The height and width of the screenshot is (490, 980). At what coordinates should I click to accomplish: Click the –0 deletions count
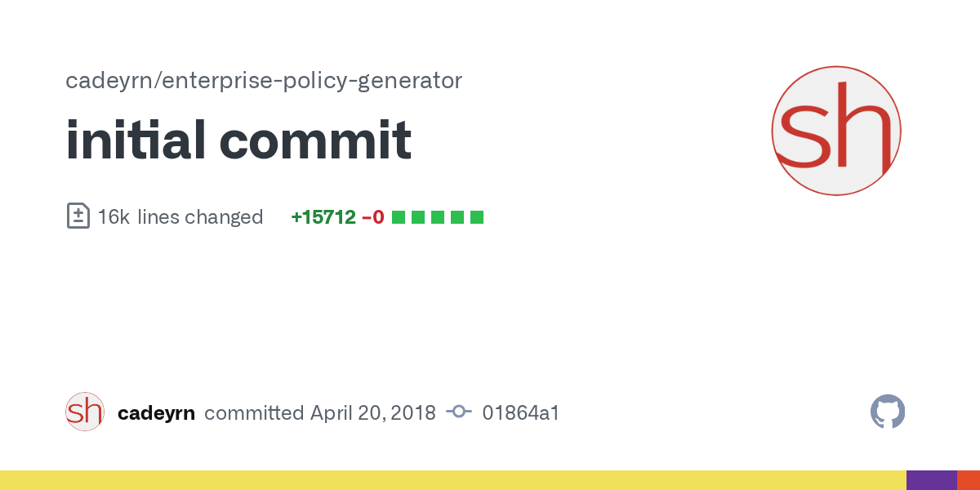click(373, 217)
